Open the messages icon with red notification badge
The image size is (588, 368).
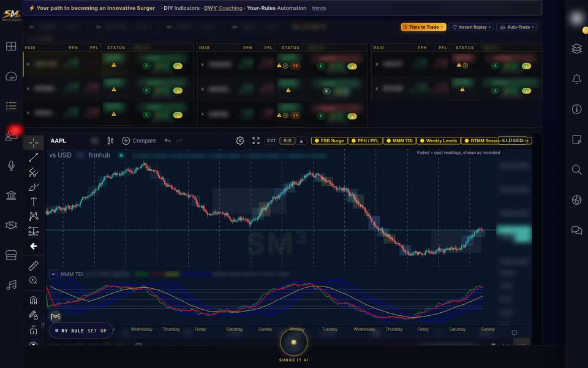pyautogui.click(x=11, y=135)
